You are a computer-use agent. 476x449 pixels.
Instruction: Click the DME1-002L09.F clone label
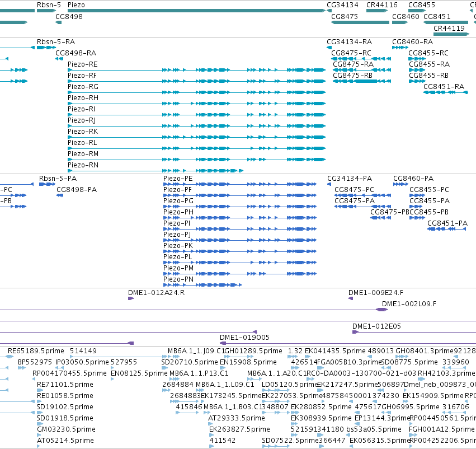click(x=409, y=304)
